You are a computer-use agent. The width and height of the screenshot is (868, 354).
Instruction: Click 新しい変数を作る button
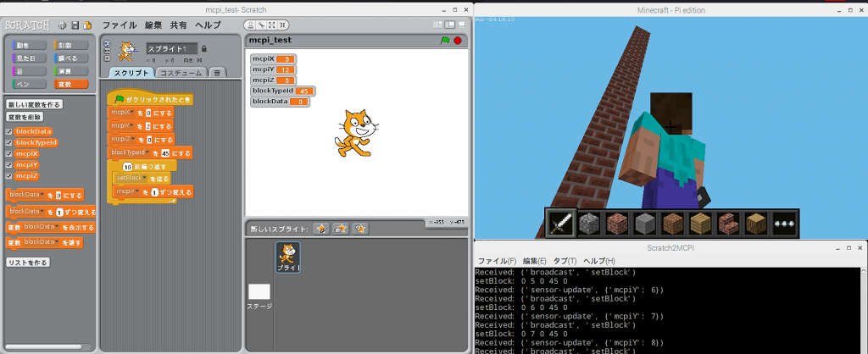tap(34, 104)
